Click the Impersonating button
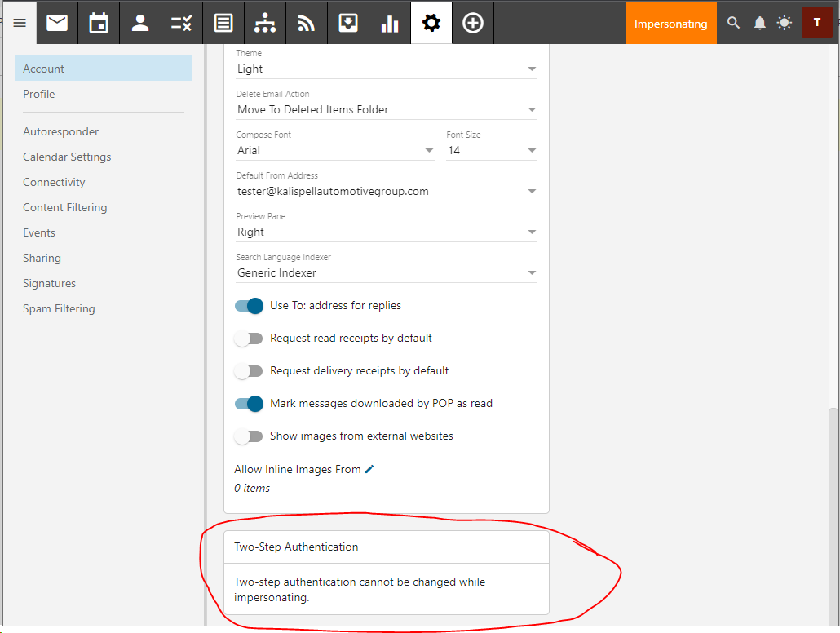Image resolution: width=840 pixels, height=633 pixels. pos(670,24)
